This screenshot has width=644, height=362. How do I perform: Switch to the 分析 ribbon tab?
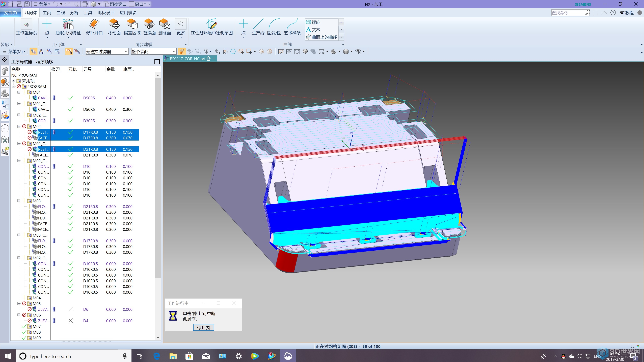point(74,13)
